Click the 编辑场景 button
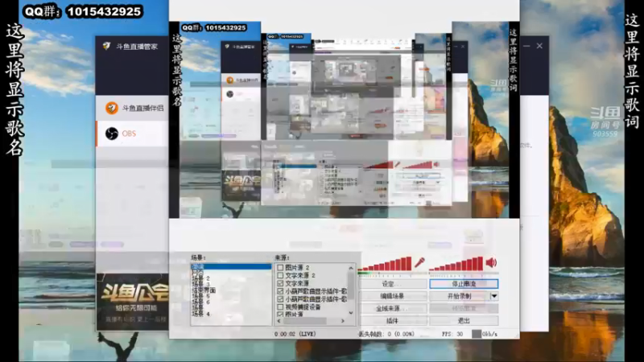The height and width of the screenshot is (362, 644). (x=392, y=296)
